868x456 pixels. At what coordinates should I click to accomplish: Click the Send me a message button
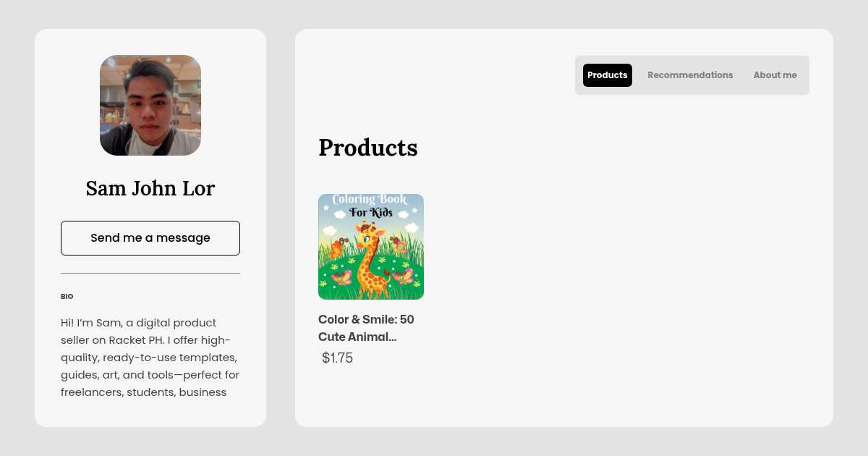[150, 238]
